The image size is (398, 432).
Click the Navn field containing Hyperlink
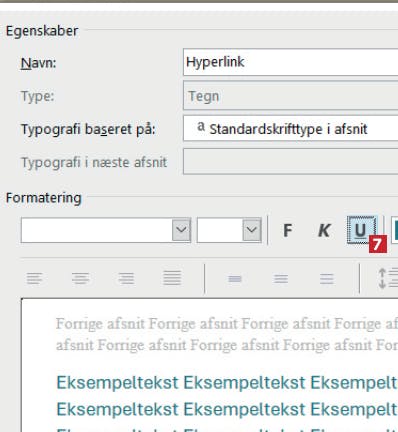click(x=290, y=62)
